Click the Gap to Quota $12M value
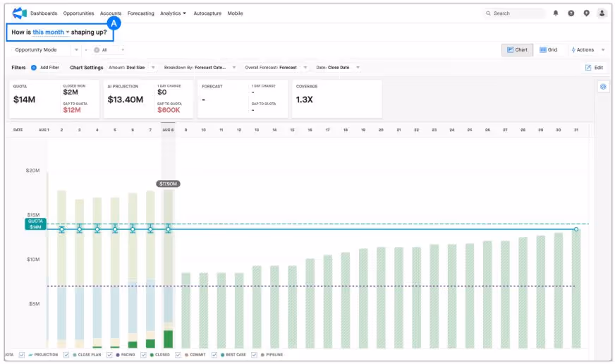Image resolution: width=615 pixels, height=364 pixels. click(72, 110)
